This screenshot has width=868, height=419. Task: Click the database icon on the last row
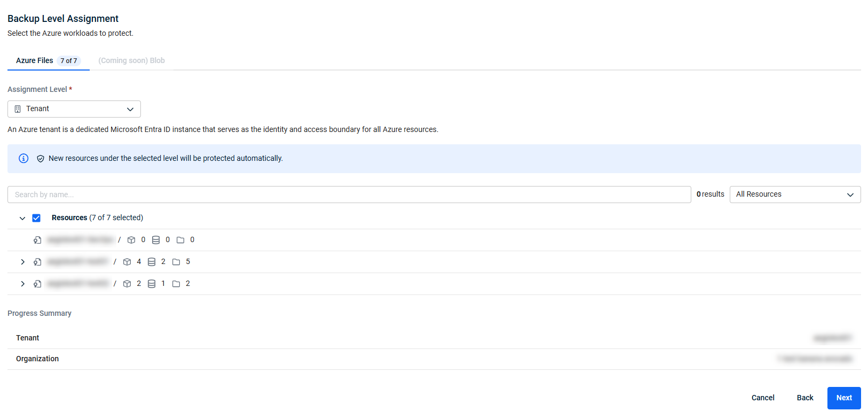click(152, 284)
